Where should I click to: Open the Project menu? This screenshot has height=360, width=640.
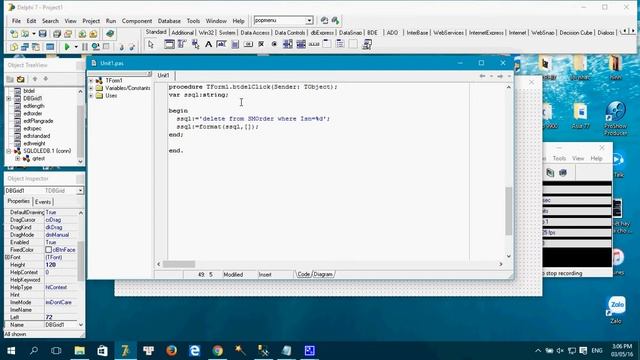pyautogui.click(x=91, y=21)
